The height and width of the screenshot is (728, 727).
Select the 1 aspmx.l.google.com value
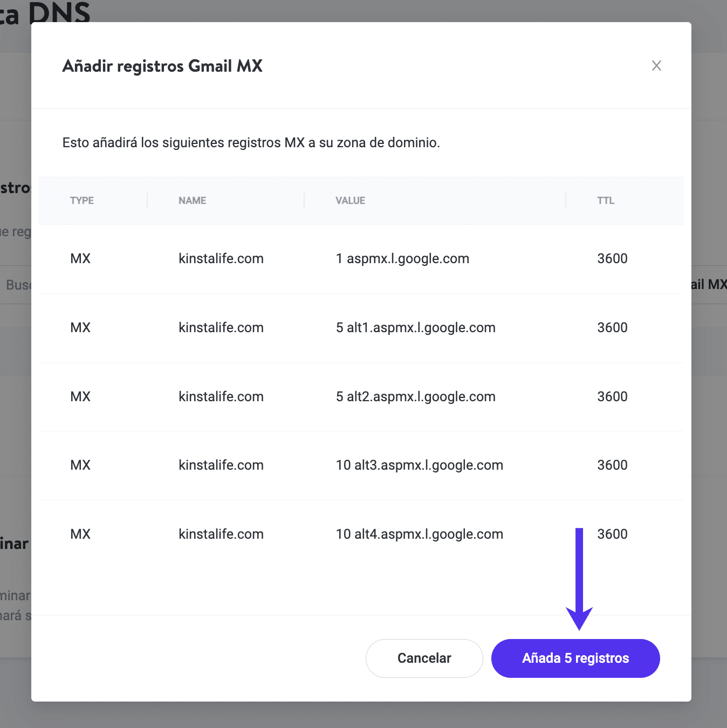(402, 259)
